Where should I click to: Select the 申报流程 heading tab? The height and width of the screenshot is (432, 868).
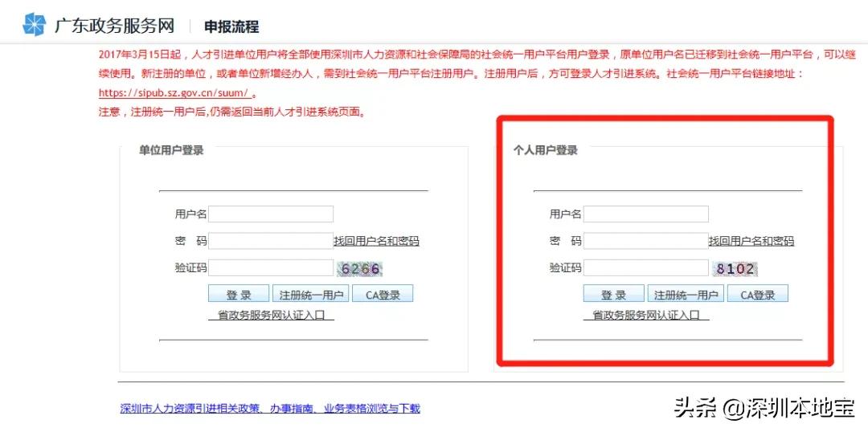231,26
